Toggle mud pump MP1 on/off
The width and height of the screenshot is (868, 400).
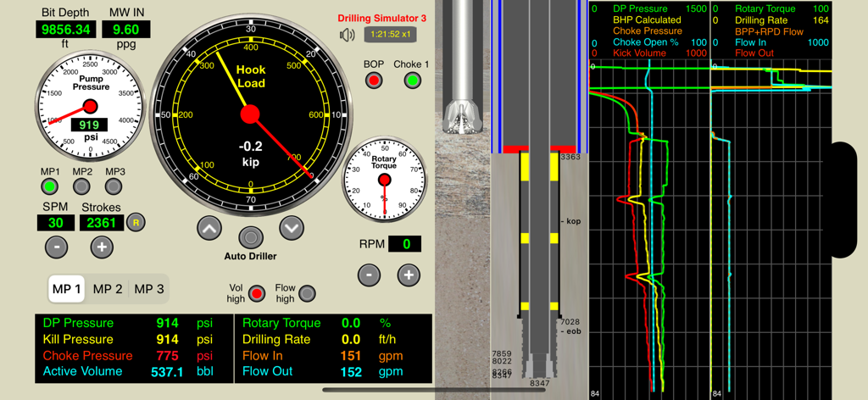[50, 186]
